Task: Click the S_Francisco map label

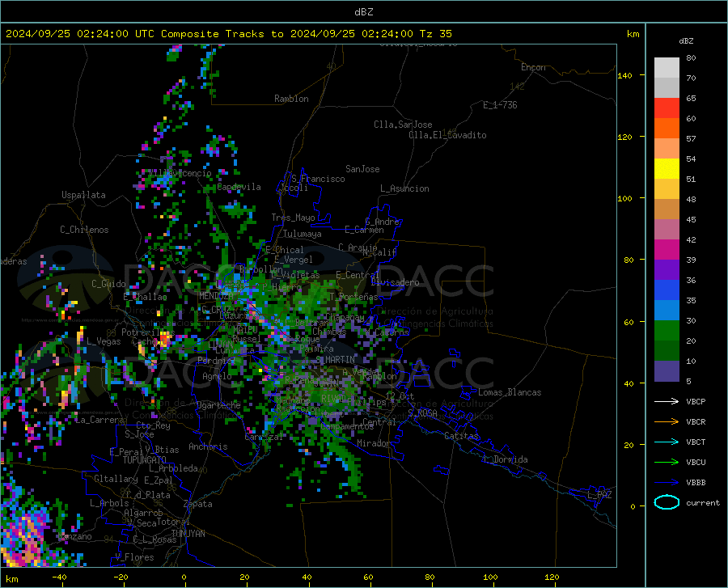Action: point(318,179)
